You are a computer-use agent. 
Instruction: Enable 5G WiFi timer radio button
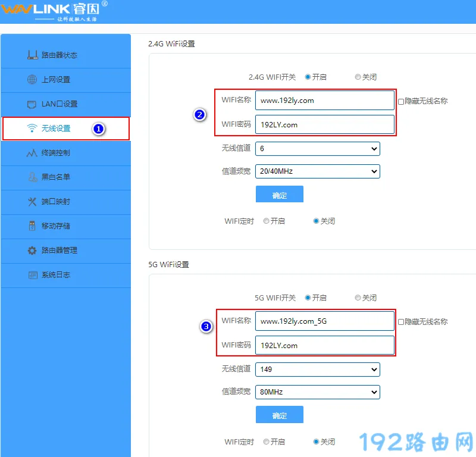[267, 442]
